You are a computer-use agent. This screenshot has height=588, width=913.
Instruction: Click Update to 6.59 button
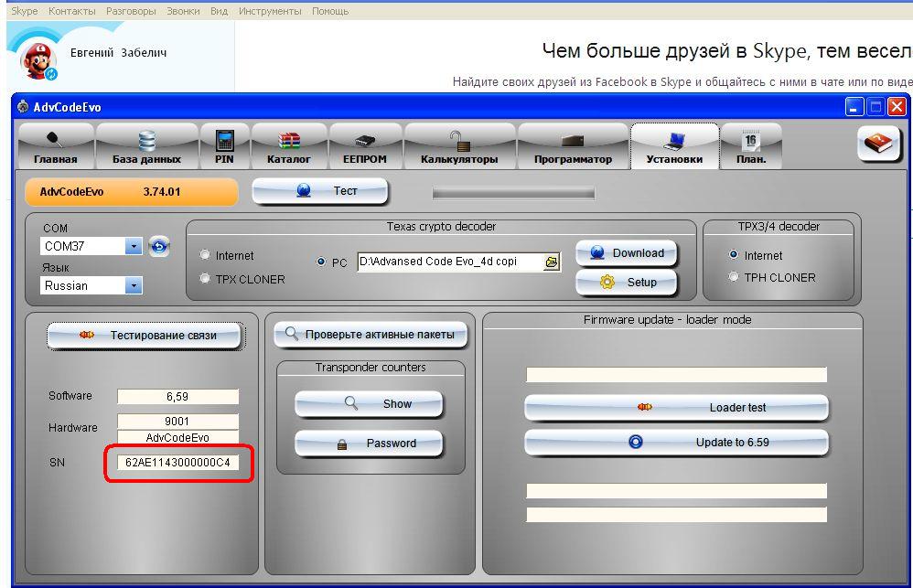click(676, 443)
